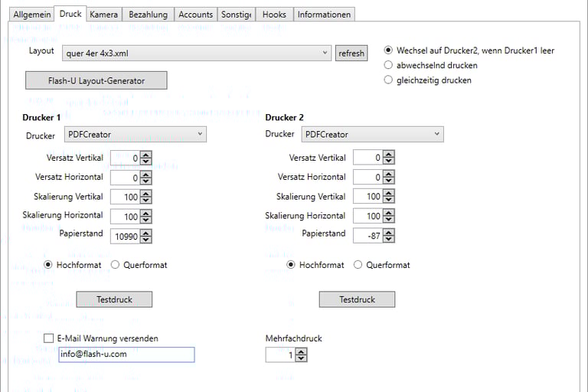Choose gleichzeitig drucken radio option
This screenshot has width=588, height=392.
[388, 80]
